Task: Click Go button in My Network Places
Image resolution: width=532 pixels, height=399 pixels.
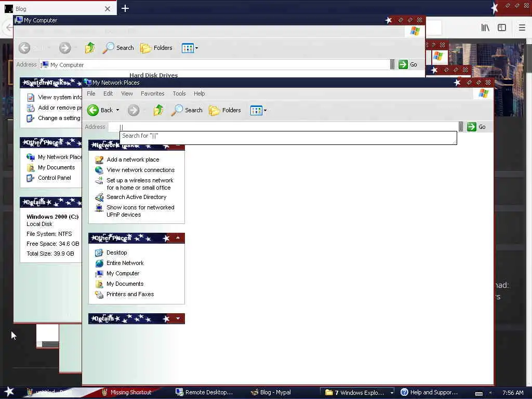Action: pos(477,127)
